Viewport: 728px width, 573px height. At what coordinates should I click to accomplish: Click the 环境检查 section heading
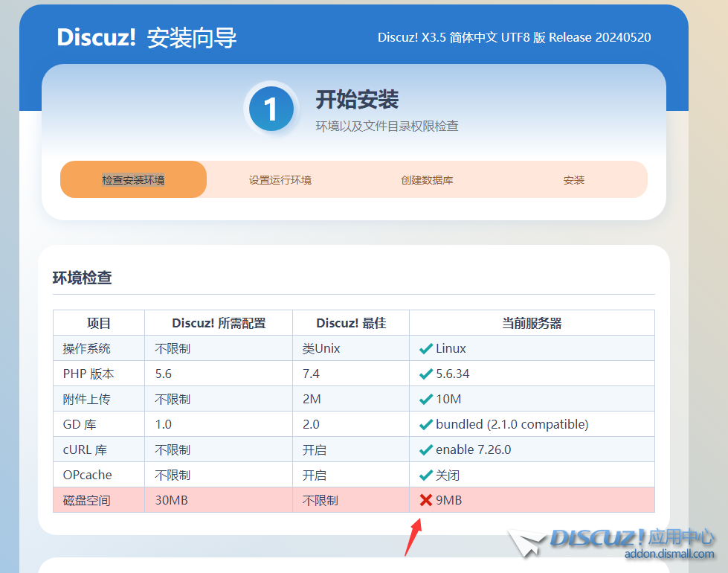point(83,278)
